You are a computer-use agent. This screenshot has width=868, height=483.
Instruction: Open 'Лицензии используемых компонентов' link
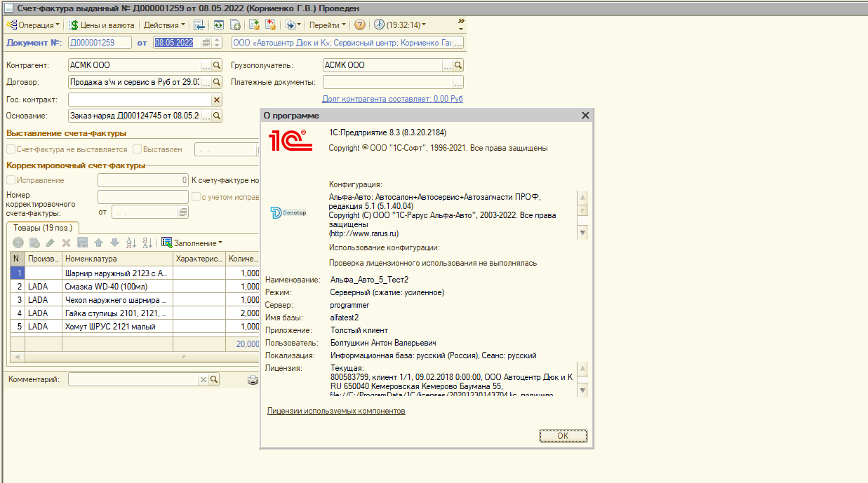tap(336, 411)
